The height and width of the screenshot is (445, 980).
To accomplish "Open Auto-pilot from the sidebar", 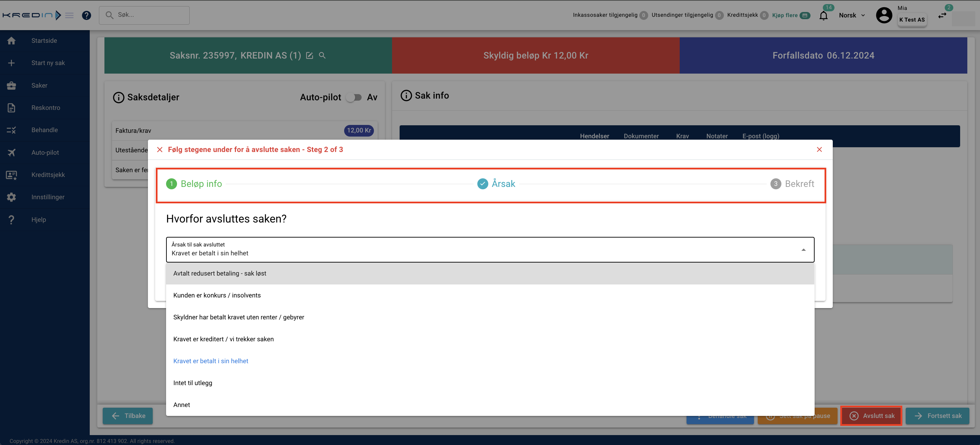I will pyautogui.click(x=45, y=153).
